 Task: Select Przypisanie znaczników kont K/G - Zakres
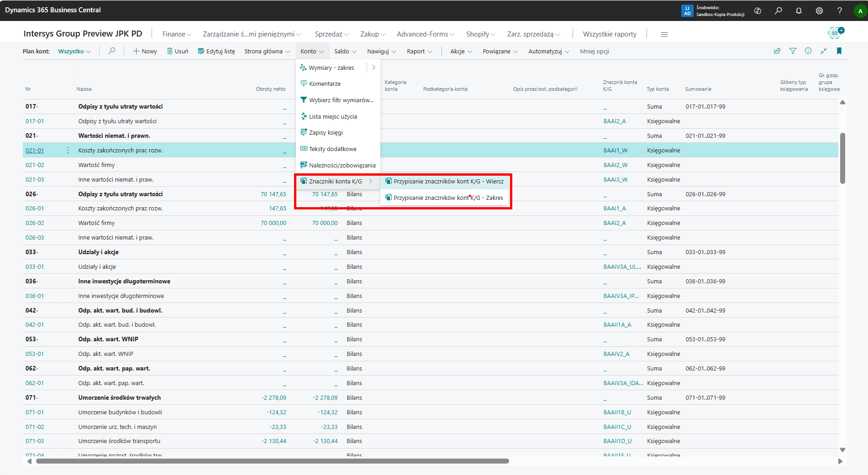pos(445,198)
